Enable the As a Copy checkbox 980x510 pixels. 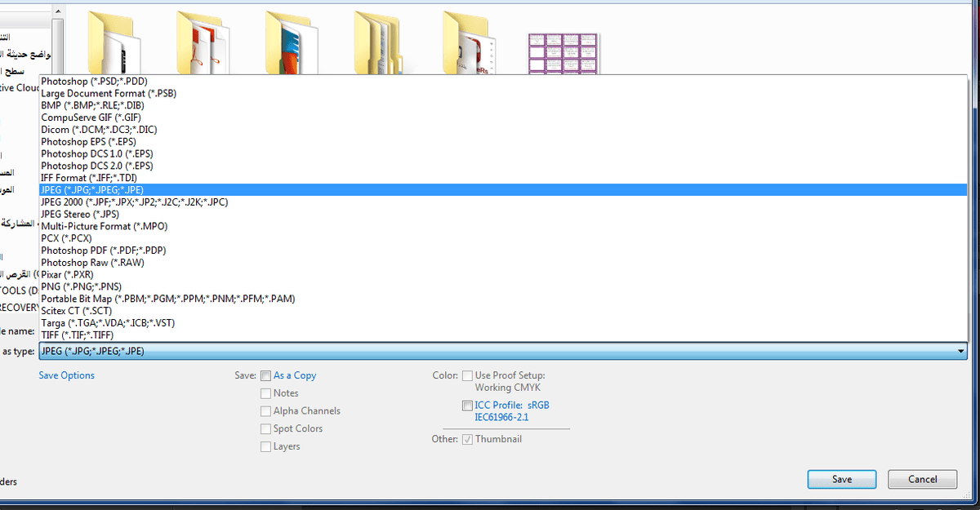pos(265,376)
